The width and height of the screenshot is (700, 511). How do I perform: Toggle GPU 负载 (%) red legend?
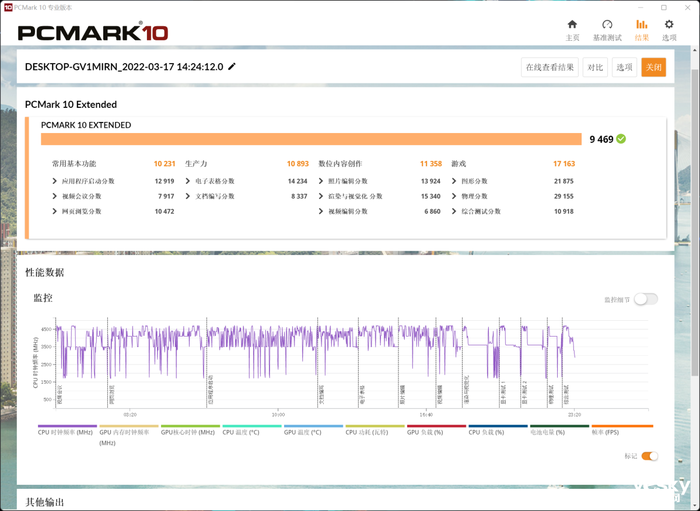coord(437,426)
